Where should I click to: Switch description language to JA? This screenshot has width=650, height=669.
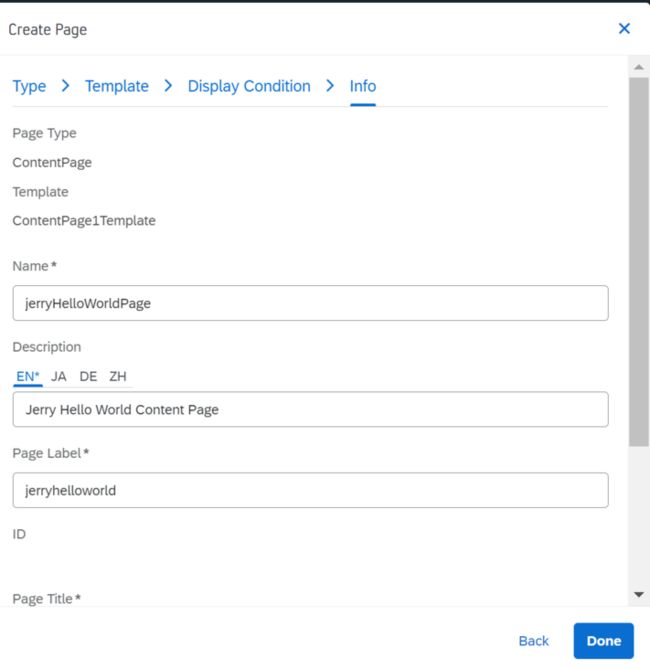tap(58, 376)
